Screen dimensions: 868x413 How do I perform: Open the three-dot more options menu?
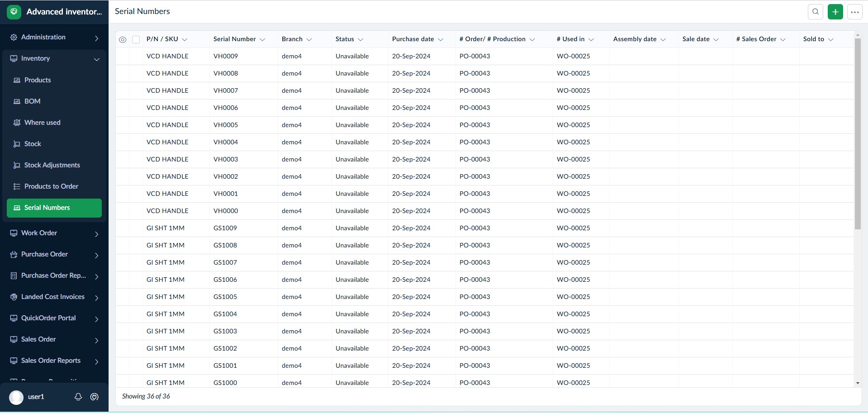pyautogui.click(x=854, y=12)
